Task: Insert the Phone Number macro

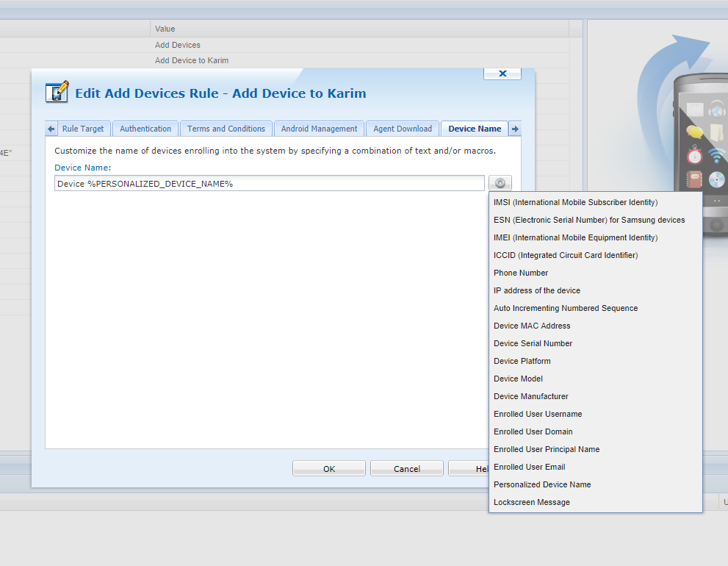Action: (x=521, y=273)
